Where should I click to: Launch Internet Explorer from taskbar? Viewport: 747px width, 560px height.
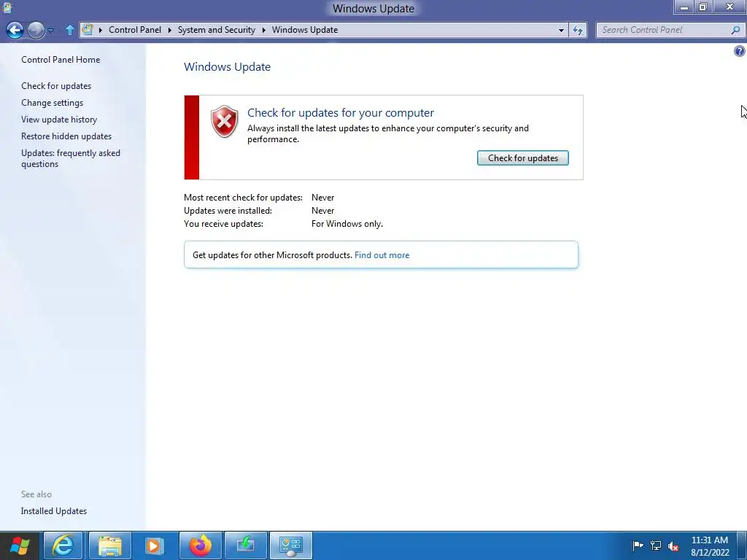pyautogui.click(x=63, y=545)
